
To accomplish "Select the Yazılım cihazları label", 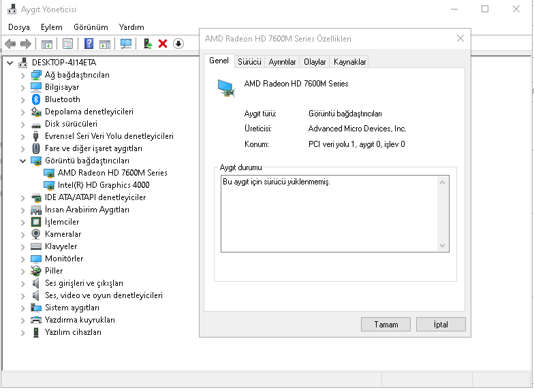I will click(74, 332).
